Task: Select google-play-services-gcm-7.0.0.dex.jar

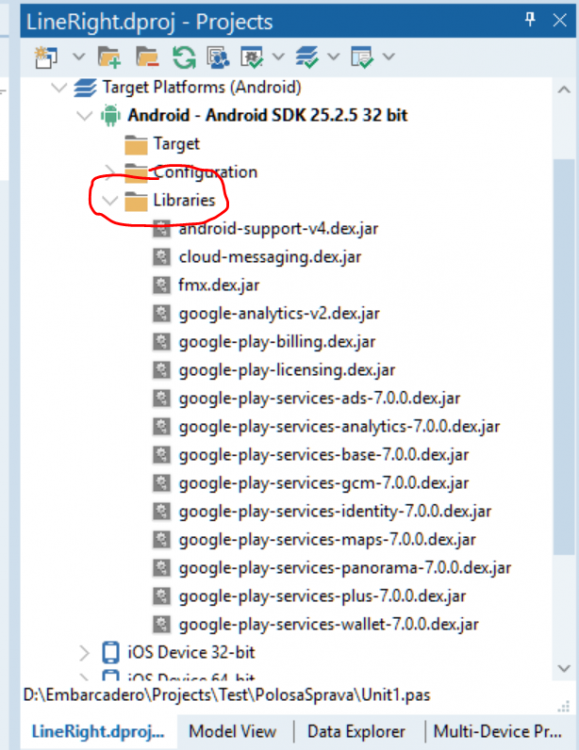Action: tap(323, 483)
